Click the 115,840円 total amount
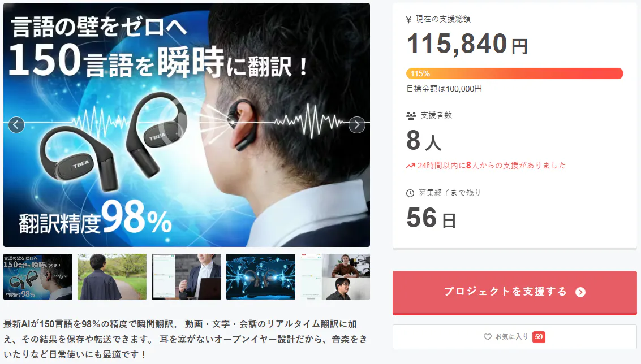 pyautogui.click(x=467, y=44)
